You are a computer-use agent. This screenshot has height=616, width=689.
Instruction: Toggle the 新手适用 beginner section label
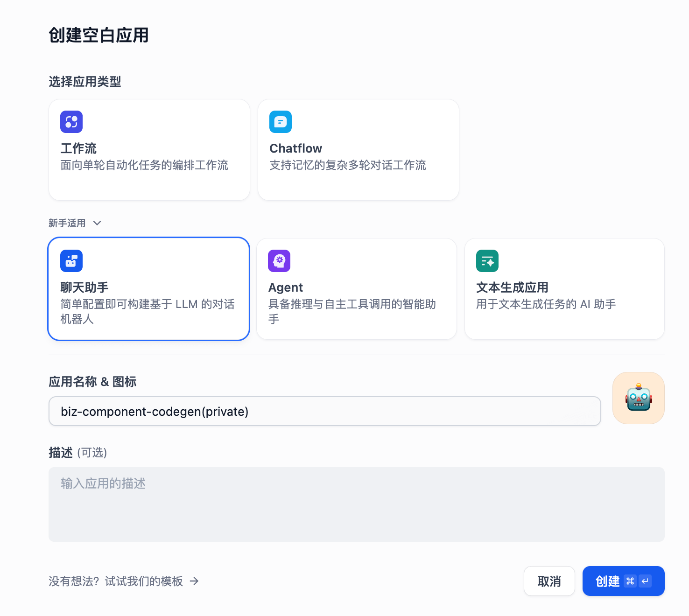(x=67, y=223)
